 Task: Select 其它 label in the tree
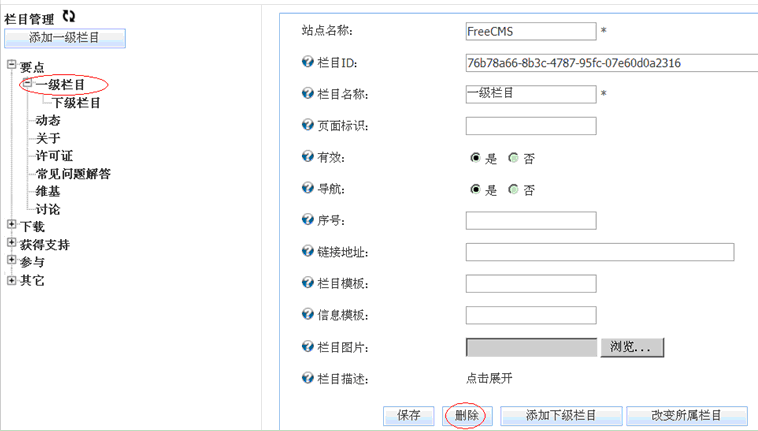coord(32,281)
